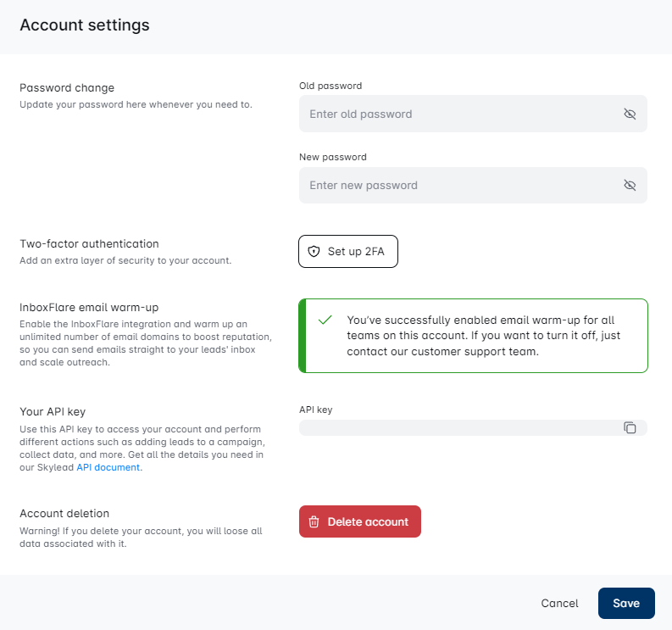Select the Two-factor authentication section heading
Viewport: 672px width, 630px height.
pos(89,244)
